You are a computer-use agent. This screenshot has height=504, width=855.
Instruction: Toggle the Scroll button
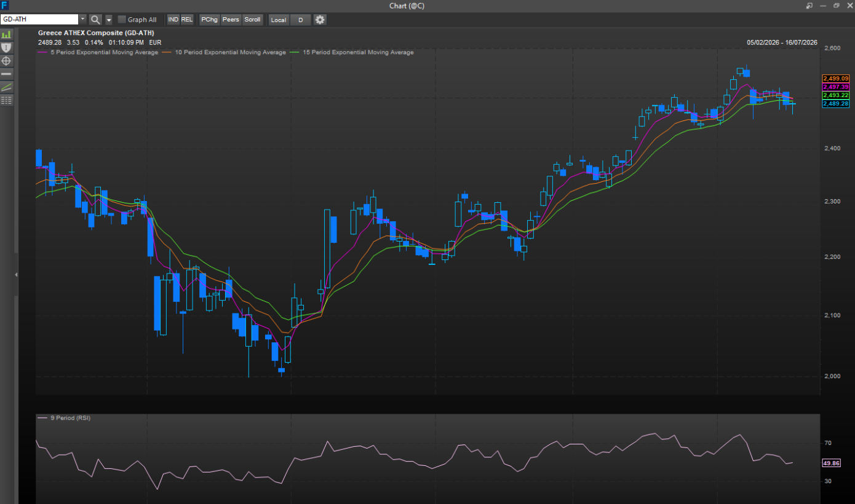coord(252,20)
